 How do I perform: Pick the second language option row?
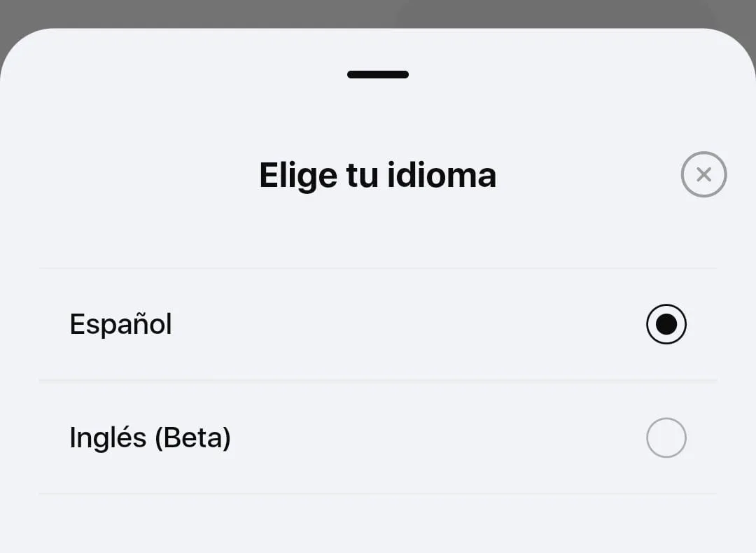[377, 437]
